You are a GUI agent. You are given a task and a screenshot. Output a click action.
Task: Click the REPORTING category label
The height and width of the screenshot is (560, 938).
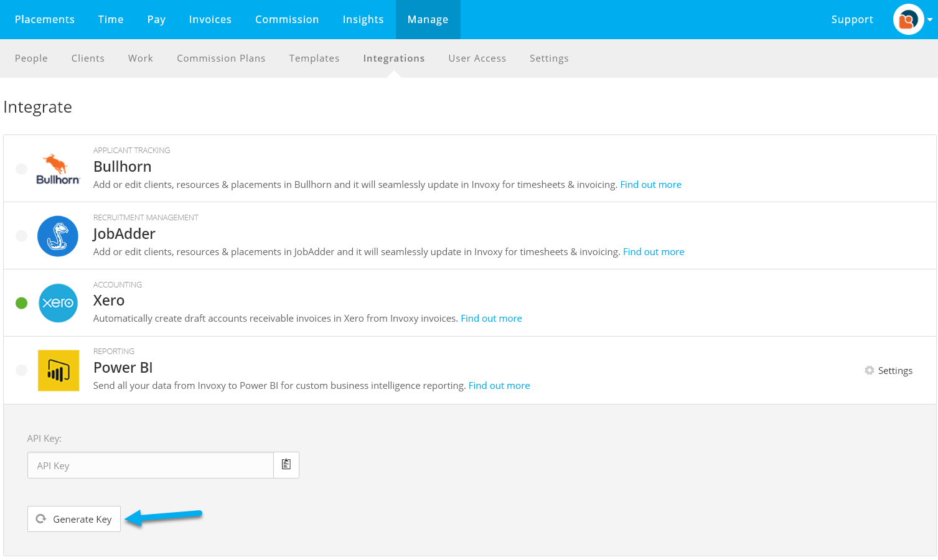pyautogui.click(x=114, y=352)
